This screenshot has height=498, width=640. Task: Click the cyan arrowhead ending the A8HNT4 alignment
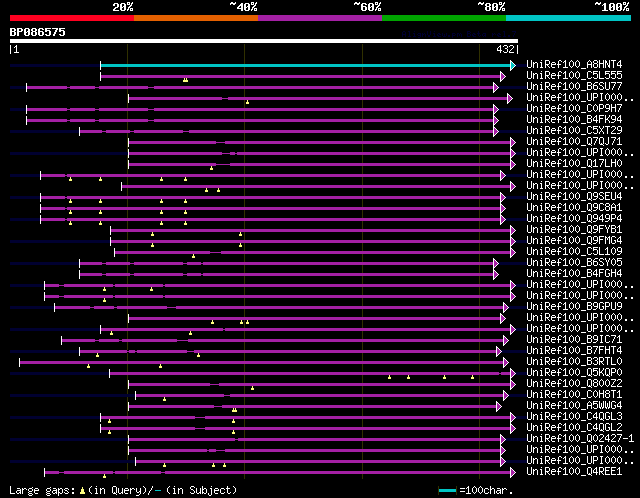pos(513,65)
